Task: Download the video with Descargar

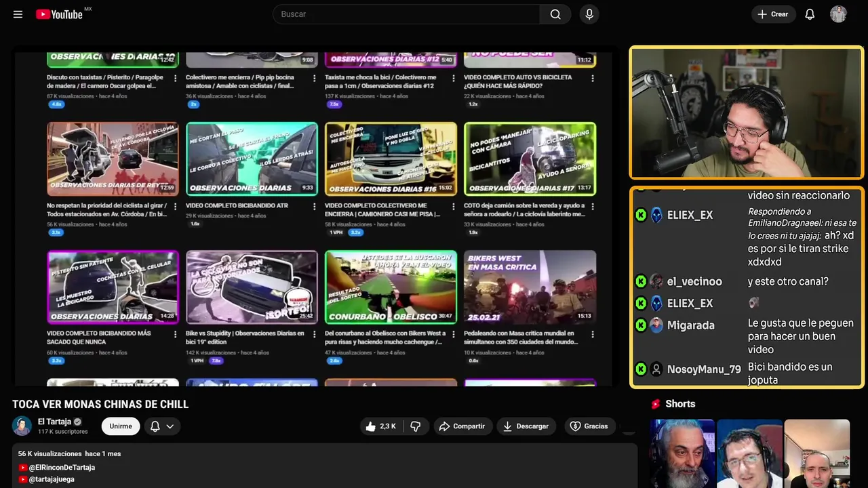Action: pyautogui.click(x=526, y=426)
